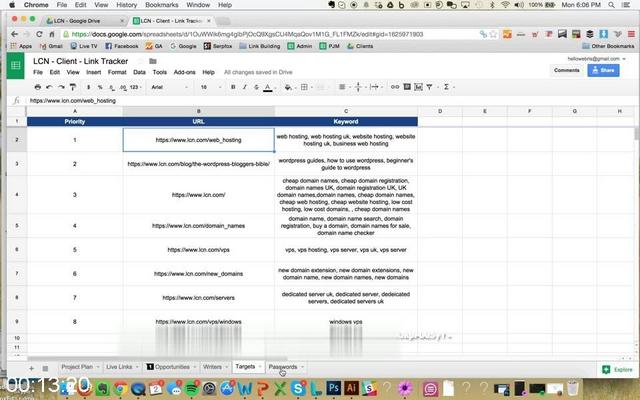Screen dimensions: 640x400
Task: Open text wrapping dropdown
Action: point(374,87)
